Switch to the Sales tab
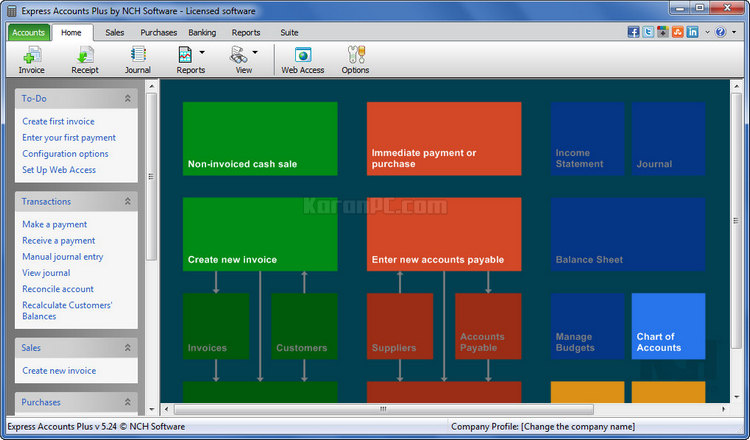 point(115,33)
